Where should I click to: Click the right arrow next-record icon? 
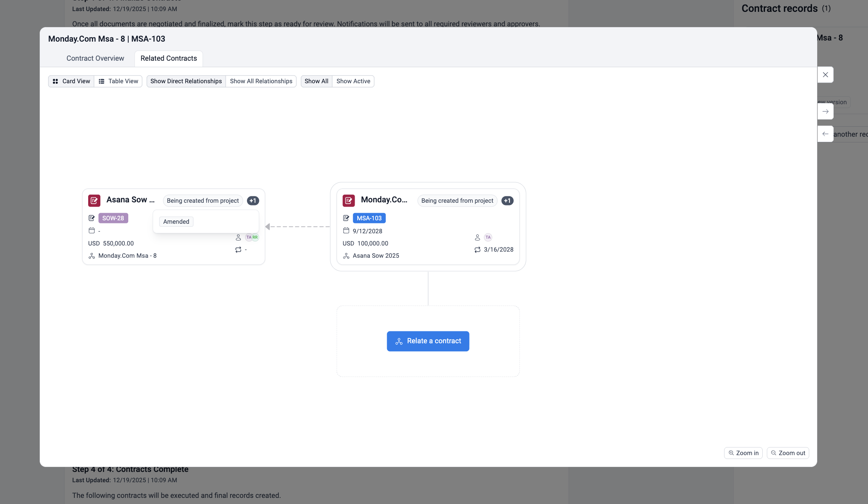coord(825,111)
